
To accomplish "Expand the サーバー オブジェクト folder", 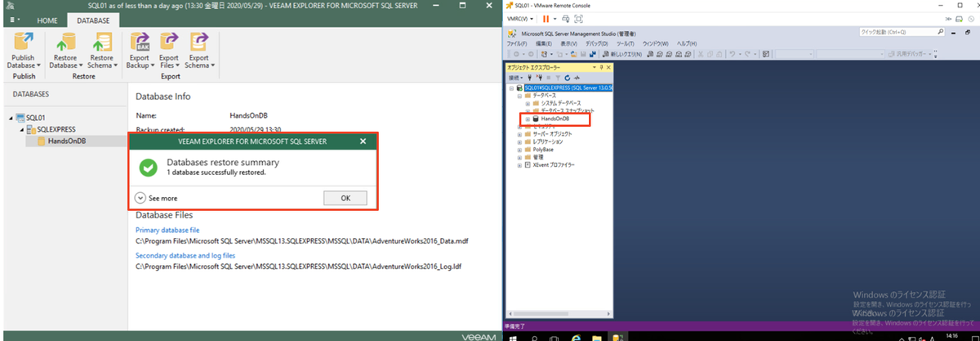I will (x=519, y=134).
